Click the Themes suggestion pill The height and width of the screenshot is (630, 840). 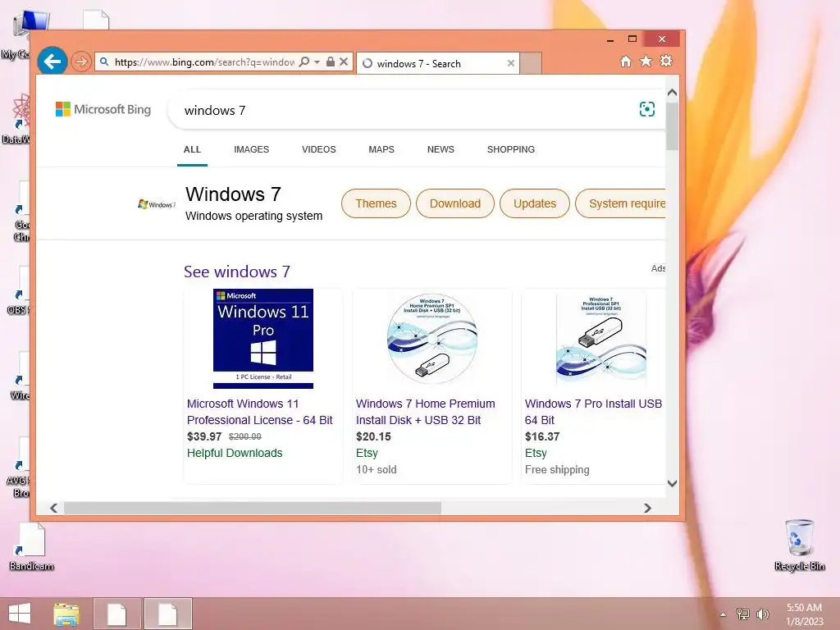pyautogui.click(x=376, y=203)
